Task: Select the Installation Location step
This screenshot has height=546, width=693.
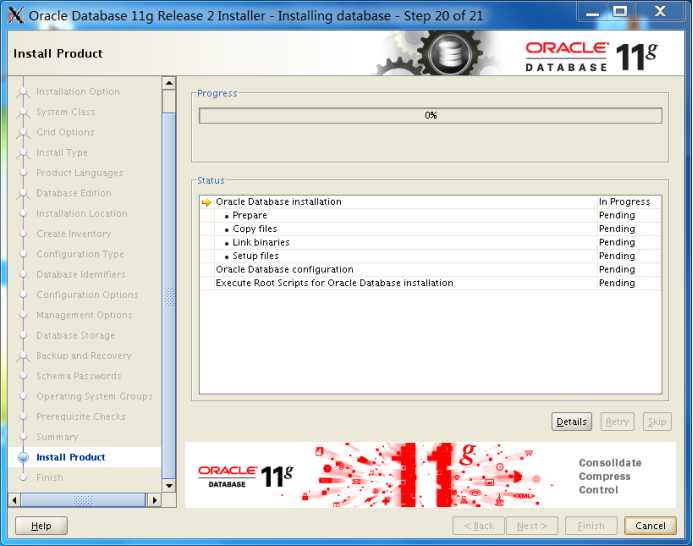Action: tap(82, 214)
